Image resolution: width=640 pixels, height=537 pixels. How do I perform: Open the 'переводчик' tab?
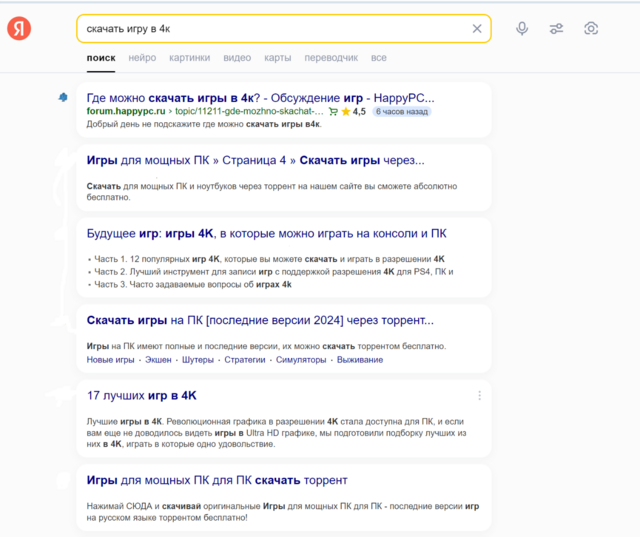(x=331, y=58)
